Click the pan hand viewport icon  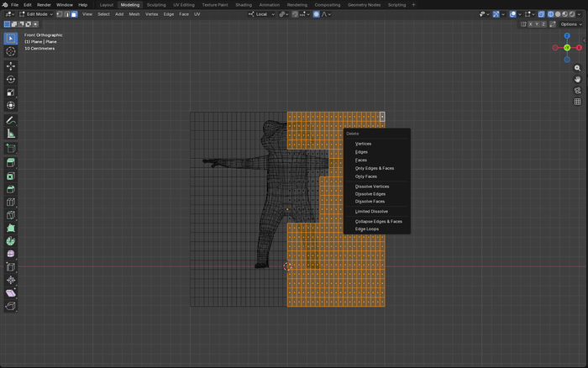coord(578,79)
